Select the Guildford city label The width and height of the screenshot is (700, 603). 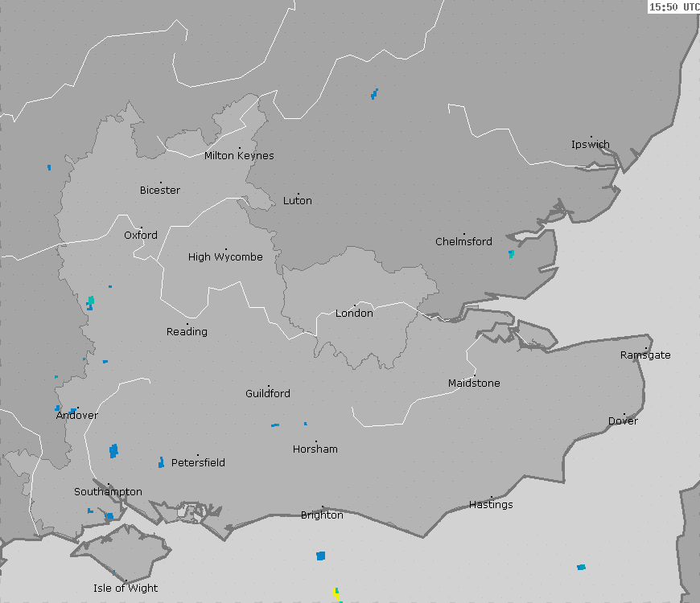click(268, 394)
